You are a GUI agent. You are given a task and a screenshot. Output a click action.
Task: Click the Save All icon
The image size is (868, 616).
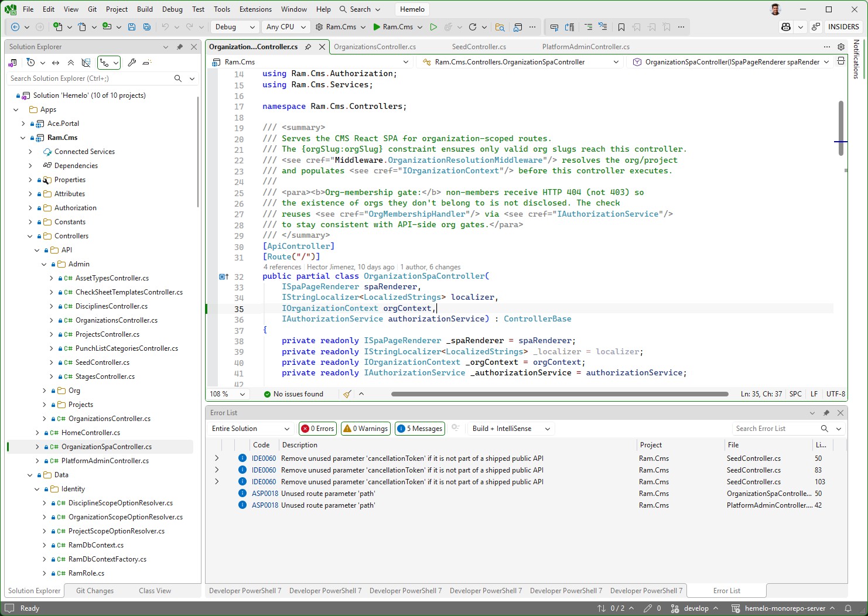pyautogui.click(x=147, y=27)
